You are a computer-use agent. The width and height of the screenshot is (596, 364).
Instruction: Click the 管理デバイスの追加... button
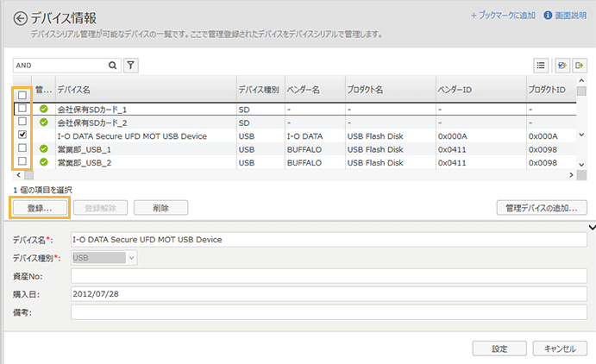tap(542, 208)
